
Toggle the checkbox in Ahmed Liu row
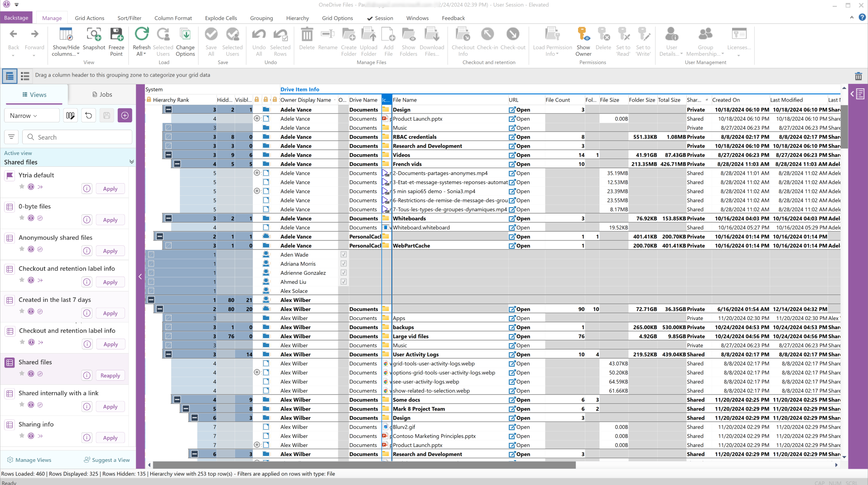[343, 282]
